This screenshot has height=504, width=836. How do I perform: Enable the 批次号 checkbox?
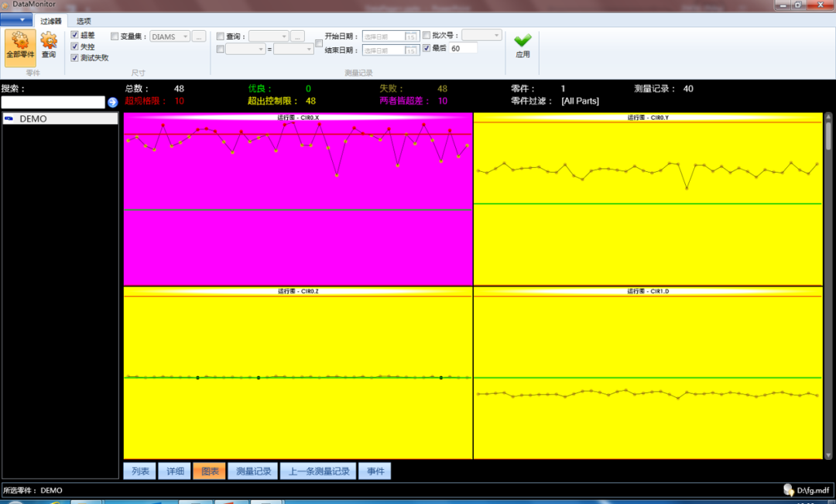(x=427, y=36)
